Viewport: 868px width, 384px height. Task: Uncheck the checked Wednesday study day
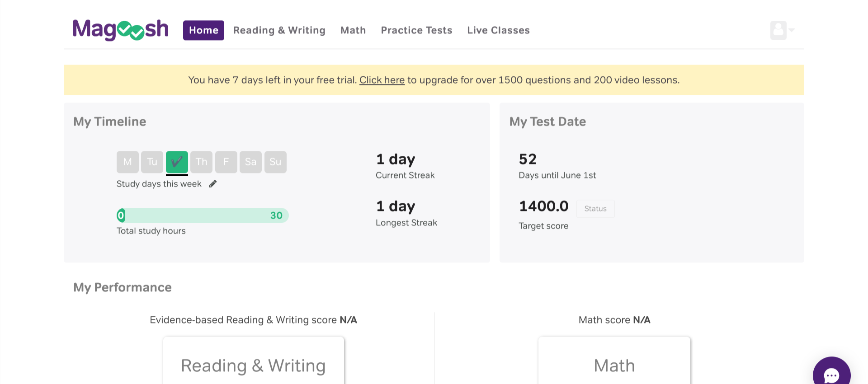point(177,162)
